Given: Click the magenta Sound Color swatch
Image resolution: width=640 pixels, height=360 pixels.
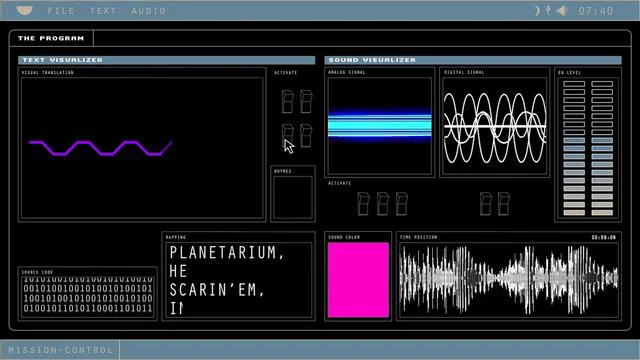Looking at the screenshot, I should pyautogui.click(x=358, y=280).
